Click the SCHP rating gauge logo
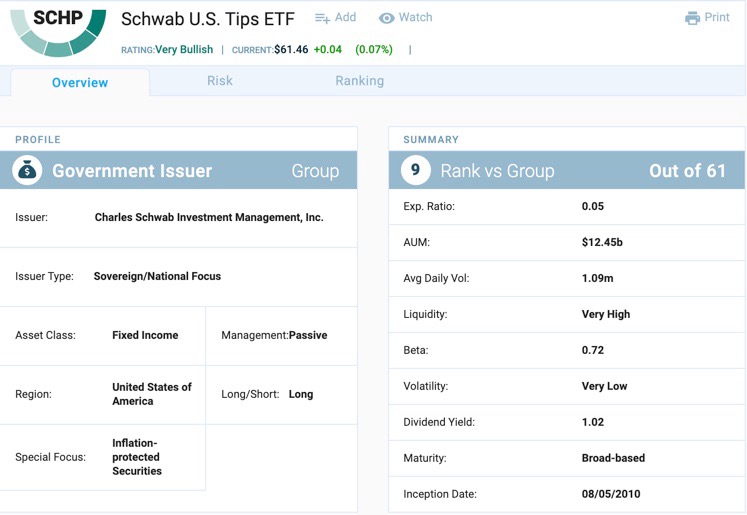This screenshot has height=515, width=747. click(x=58, y=30)
